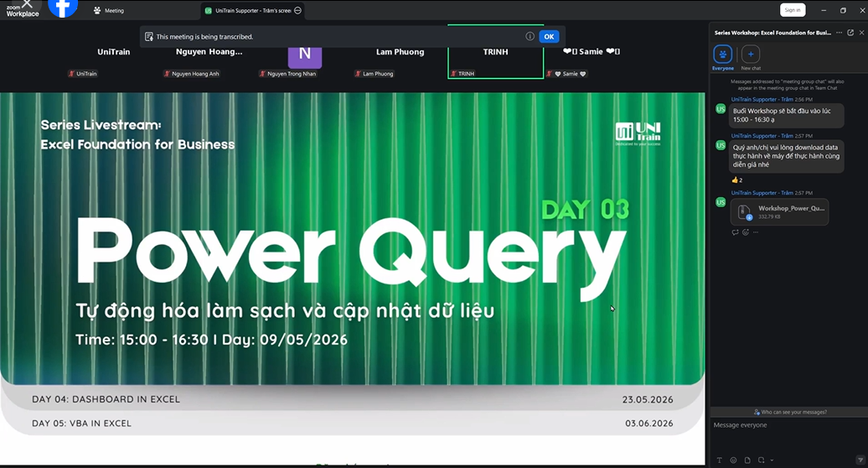This screenshot has width=868, height=468.
Task: Pop out the chat panel
Action: 850,33
